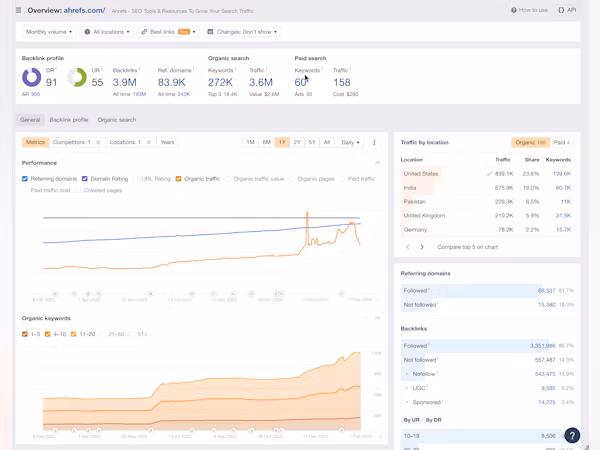Set chart range to All

click(x=327, y=142)
